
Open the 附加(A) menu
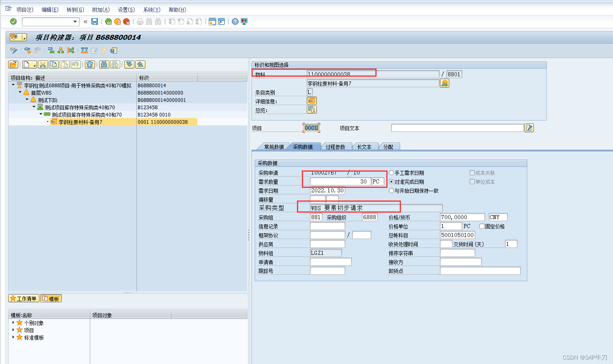tap(101, 10)
